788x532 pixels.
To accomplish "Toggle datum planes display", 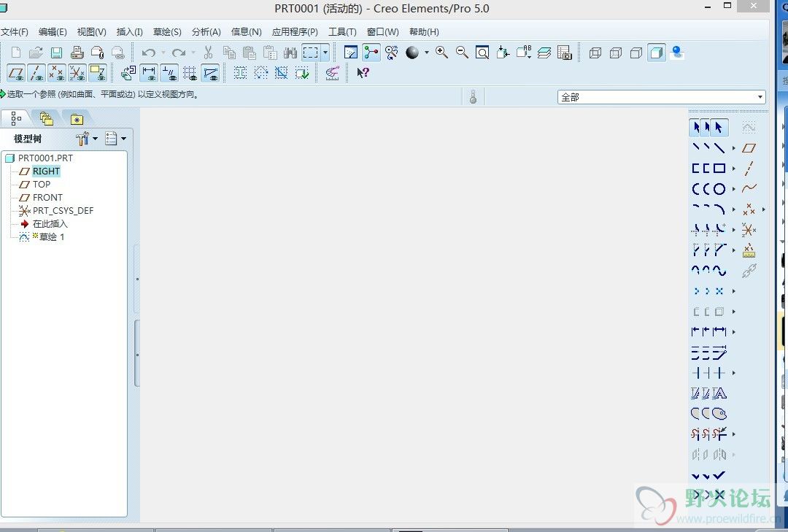I will [x=17, y=73].
